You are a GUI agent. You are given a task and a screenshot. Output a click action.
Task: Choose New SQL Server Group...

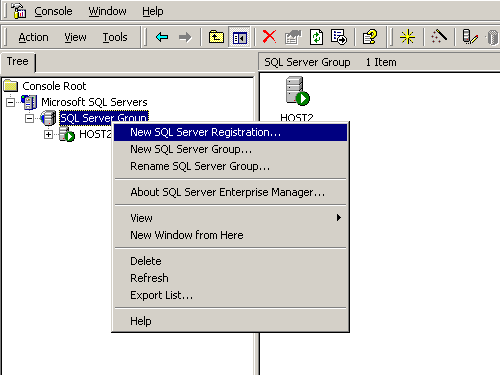tap(230, 149)
